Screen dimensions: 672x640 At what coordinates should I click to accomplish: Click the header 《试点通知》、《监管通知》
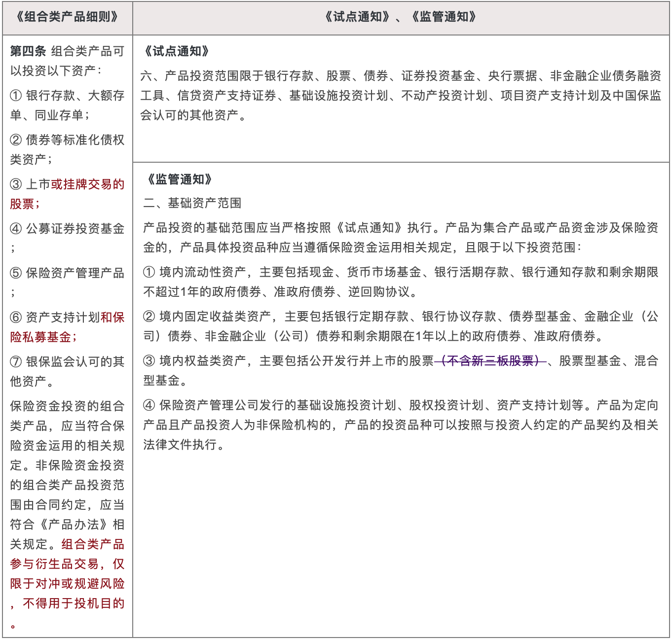pos(401,17)
